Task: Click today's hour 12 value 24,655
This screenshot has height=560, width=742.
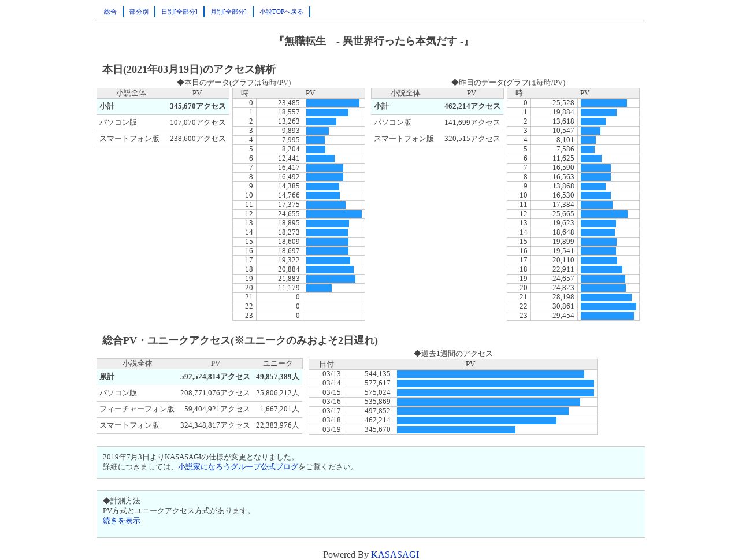Action: click(x=289, y=214)
